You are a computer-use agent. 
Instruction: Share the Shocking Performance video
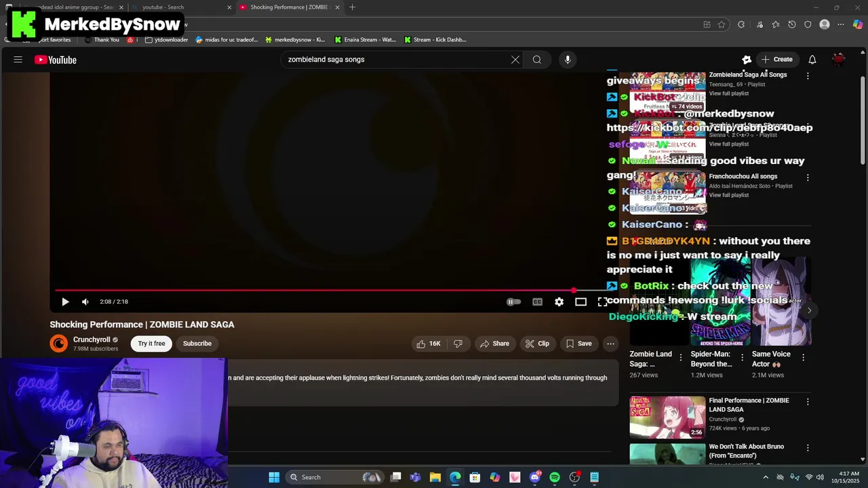(494, 344)
